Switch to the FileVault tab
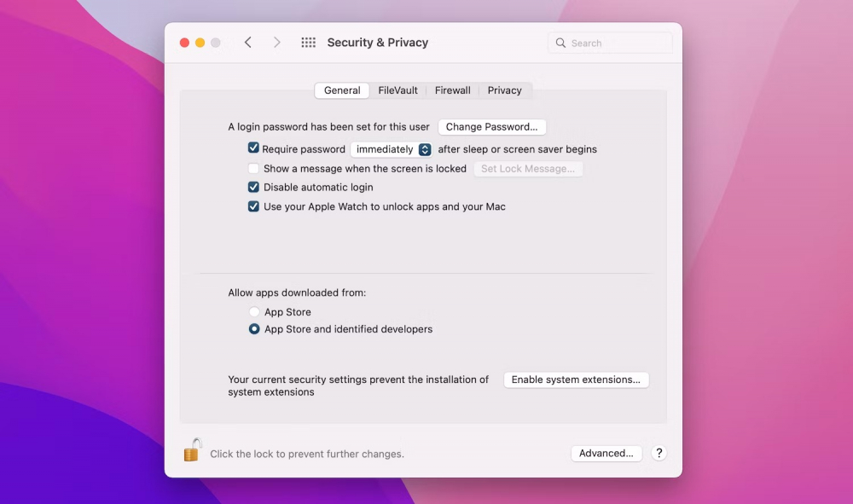Image resolution: width=853 pixels, height=504 pixels. tap(397, 90)
